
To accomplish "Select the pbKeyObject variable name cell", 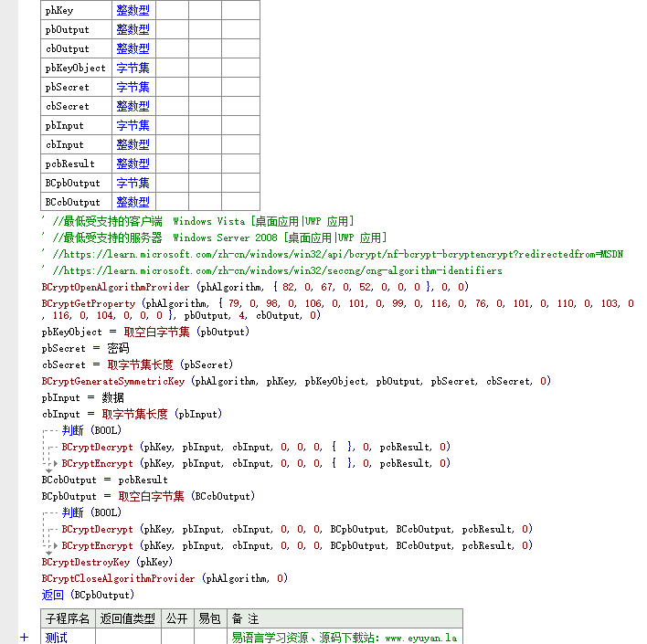I will pos(77,68).
